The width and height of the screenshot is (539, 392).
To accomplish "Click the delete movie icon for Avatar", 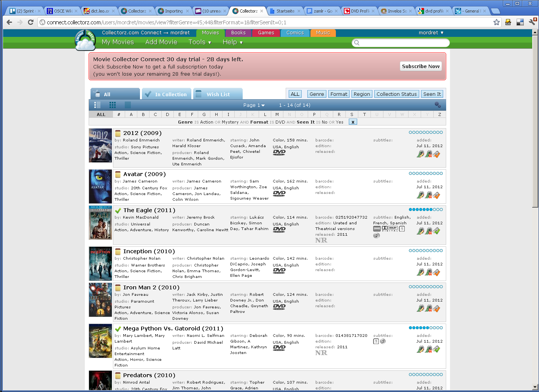I will click(428, 195).
